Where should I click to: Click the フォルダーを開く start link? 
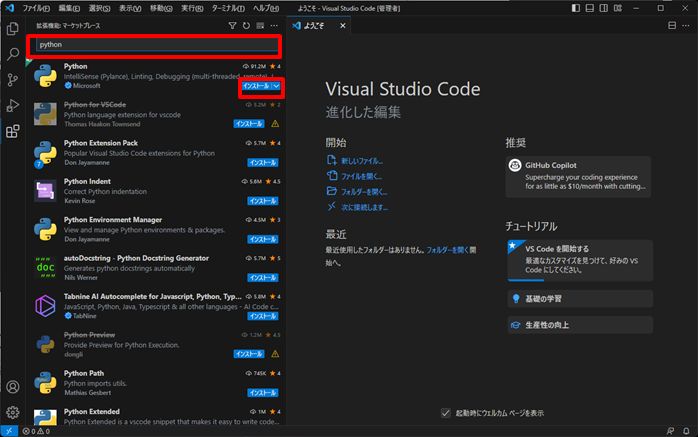(364, 192)
